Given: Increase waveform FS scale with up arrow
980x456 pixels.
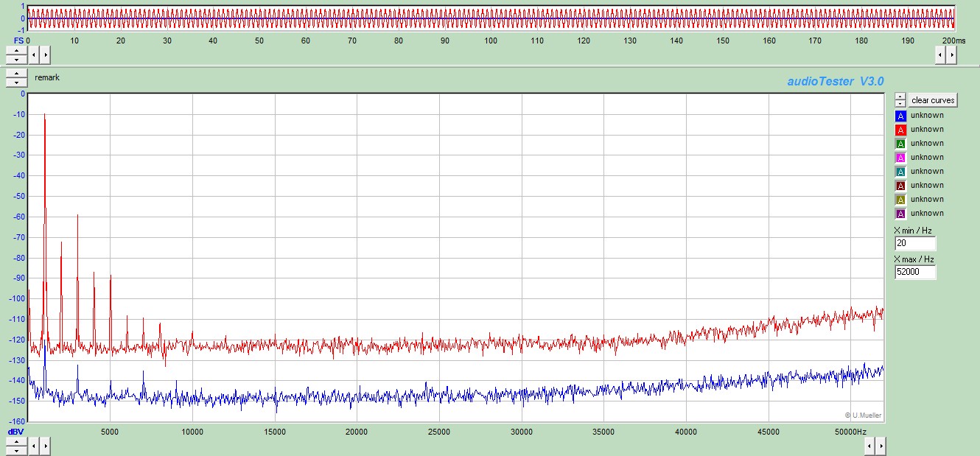Looking at the screenshot, I should pos(16,51).
